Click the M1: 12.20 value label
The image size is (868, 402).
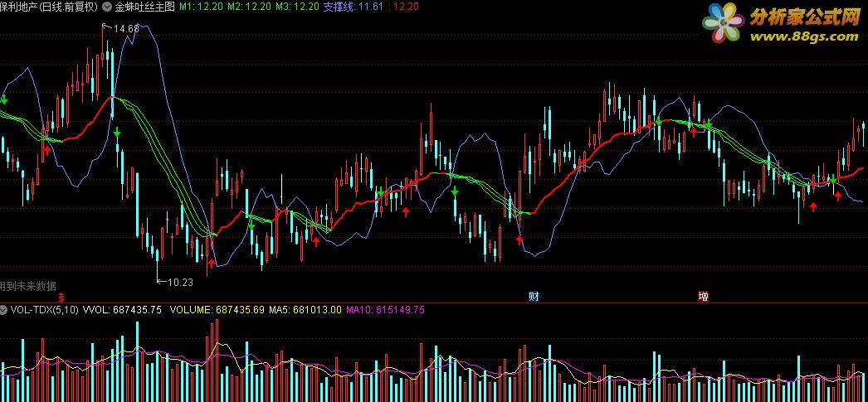pyautogui.click(x=201, y=7)
